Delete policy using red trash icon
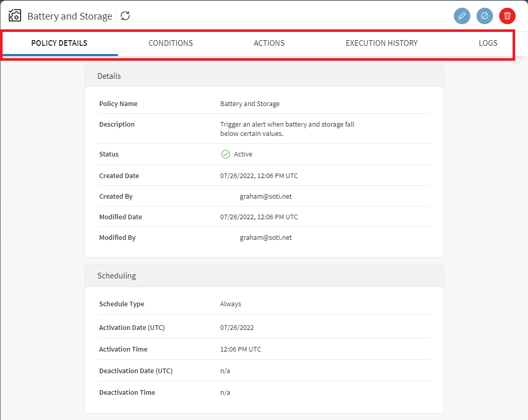Screen dimensions: 528x420 (x=507, y=16)
